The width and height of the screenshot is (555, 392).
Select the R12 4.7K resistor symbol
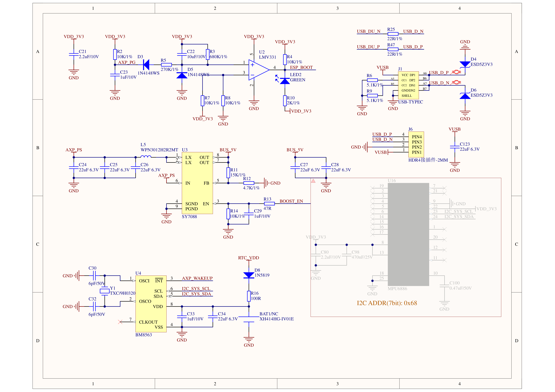[x=249, y=183]
